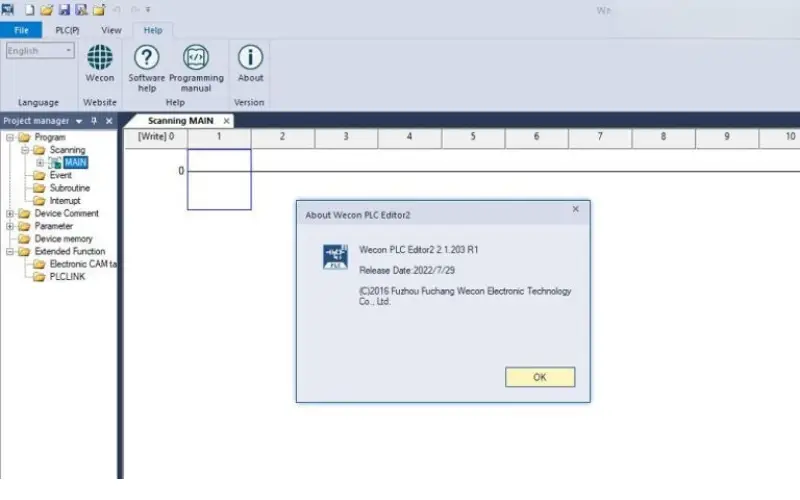Click the selected ladder cell at row 0
This screenshot has height=500, width=800.
(219, 179)
